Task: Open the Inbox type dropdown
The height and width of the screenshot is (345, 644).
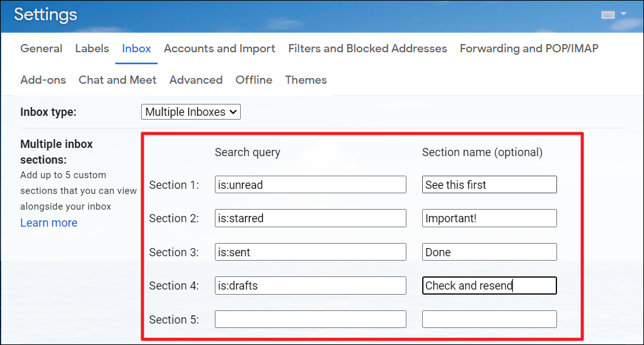Action: (190, 111)
